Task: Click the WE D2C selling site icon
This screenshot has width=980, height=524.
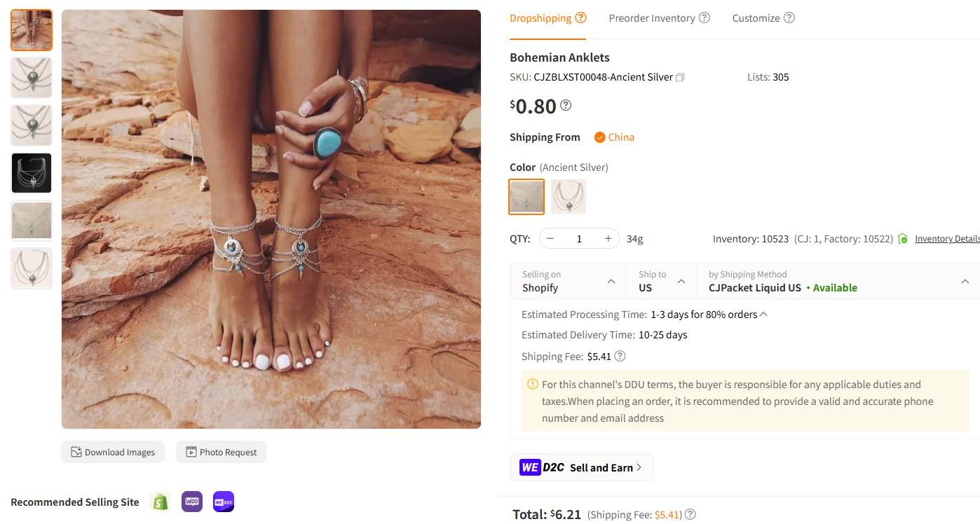Action: click(223, 502)
